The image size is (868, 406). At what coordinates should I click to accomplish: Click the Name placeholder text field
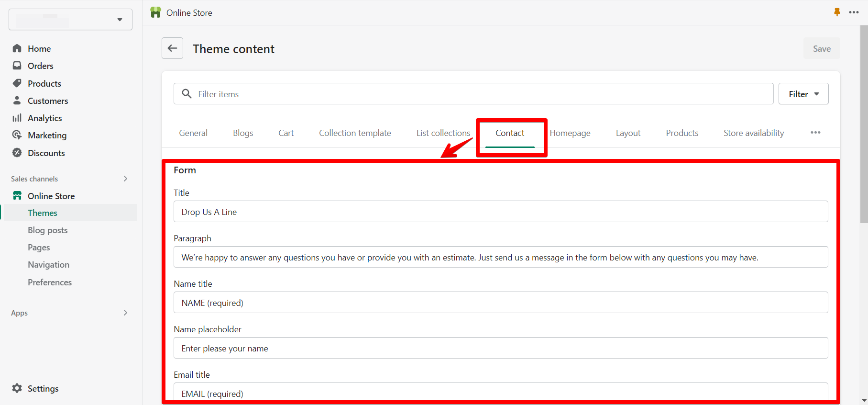pyautogui.click(x=500, y=348)
